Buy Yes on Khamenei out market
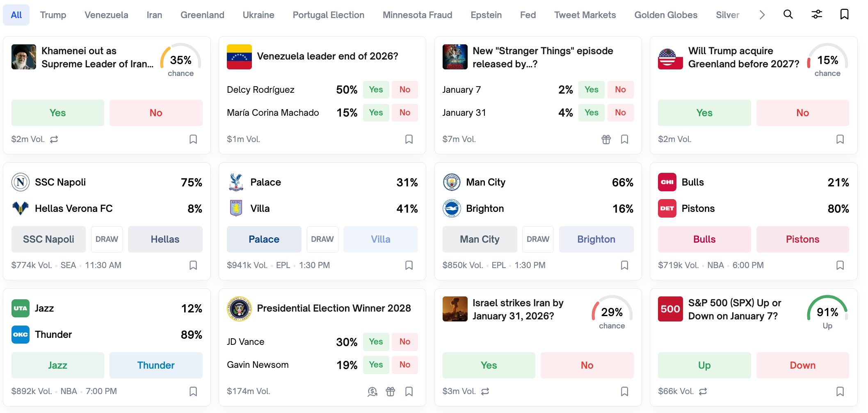 [57, 113]
